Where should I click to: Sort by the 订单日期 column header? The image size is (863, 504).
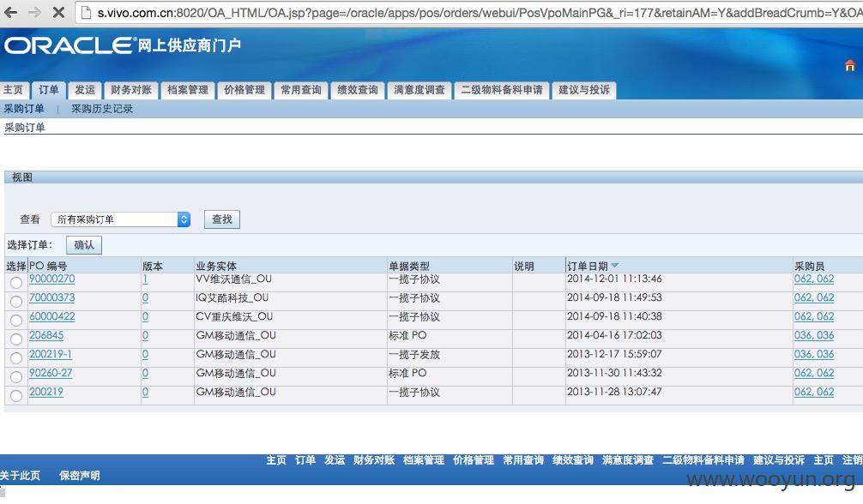588,266
